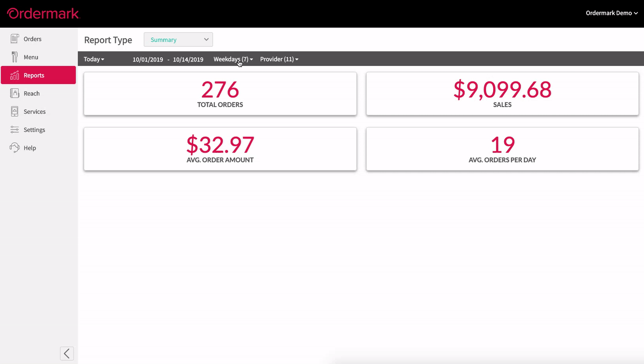
Task: Click the Ordermark logo
Action: coord(43,14)
